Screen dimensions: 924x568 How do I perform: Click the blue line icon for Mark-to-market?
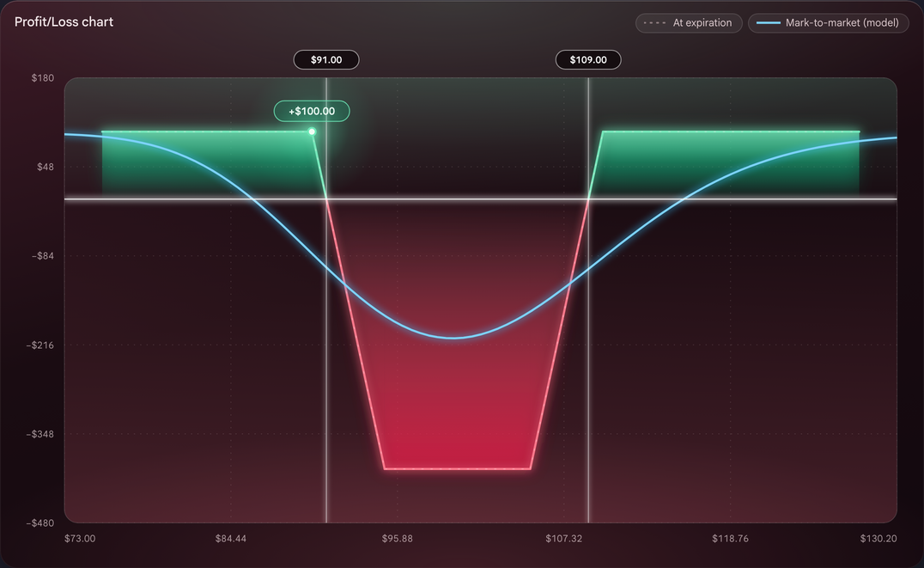tap(768, 23)
